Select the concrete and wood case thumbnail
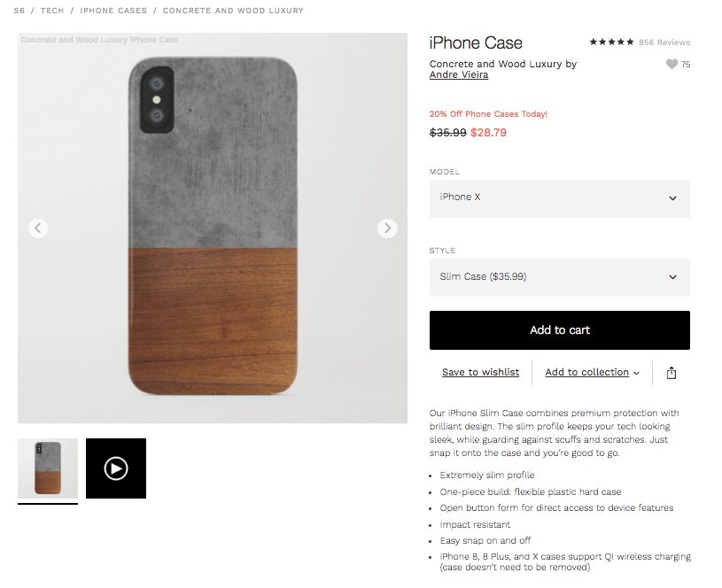This screenshot has width=722, height=588. click(x=49, y=468)
